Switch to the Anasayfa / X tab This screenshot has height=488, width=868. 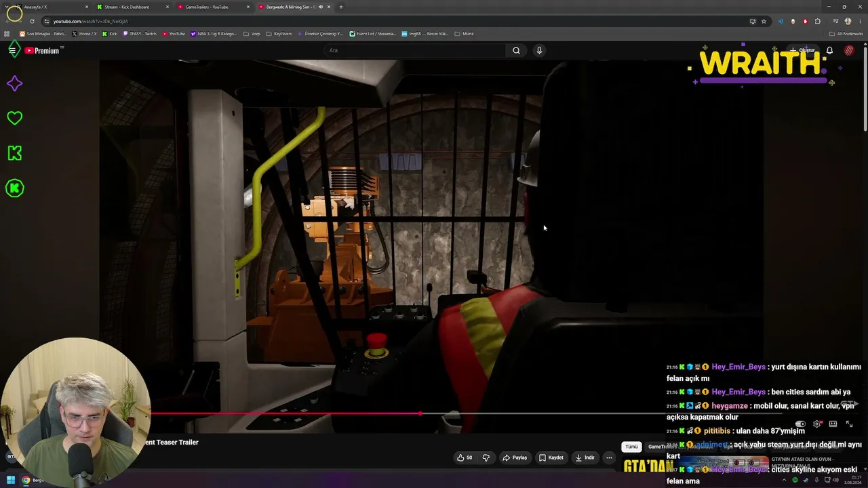coord(52,7)
